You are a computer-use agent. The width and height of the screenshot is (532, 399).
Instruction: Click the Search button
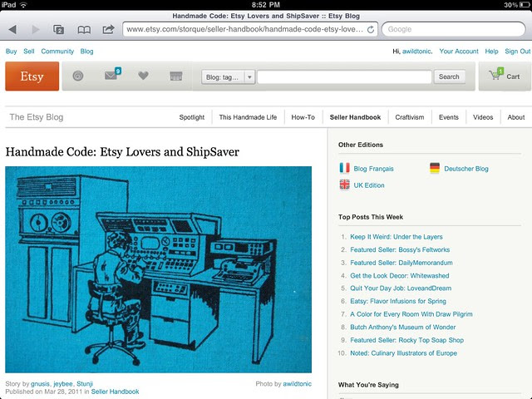tap(449, 76)
